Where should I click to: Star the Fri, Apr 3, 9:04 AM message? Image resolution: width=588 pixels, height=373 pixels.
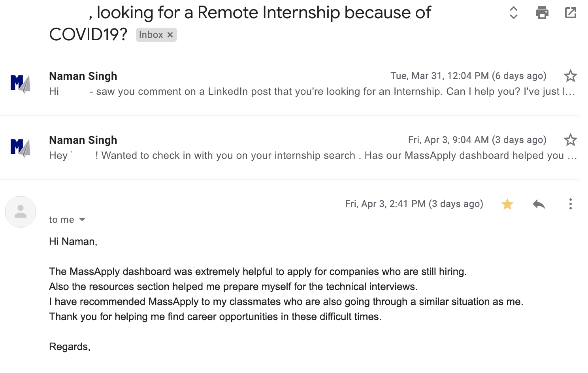tap(570, 140)
